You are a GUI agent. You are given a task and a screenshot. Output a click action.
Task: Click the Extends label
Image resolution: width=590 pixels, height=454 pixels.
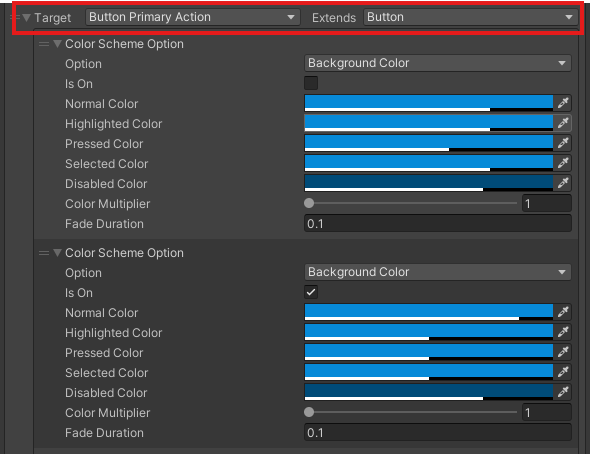click(x=334, y=18)
